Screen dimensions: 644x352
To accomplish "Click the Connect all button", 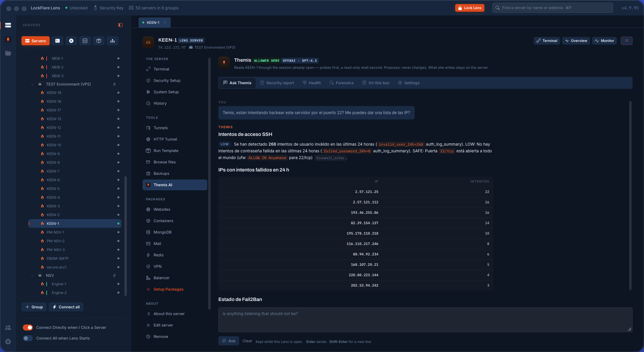I will (x=66, y=307).
